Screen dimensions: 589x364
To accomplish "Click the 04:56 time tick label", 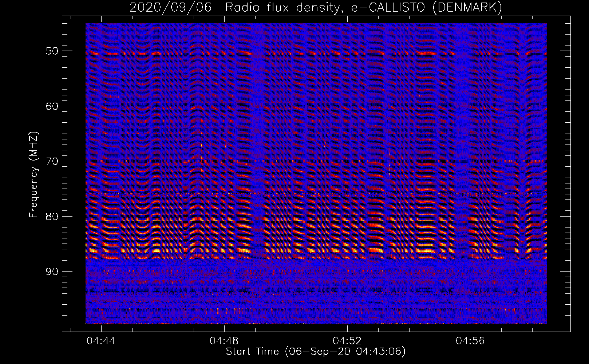I will tap(470, 341).
